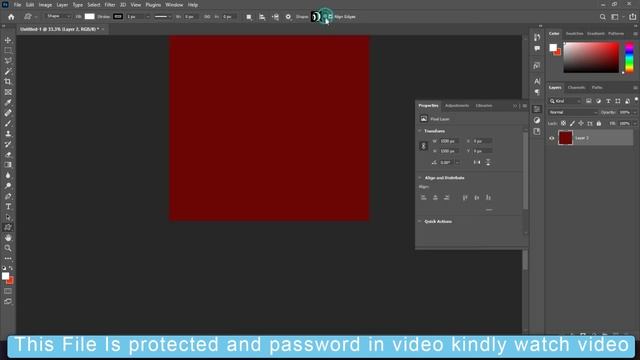The height and width of the screenshot is (360, 640).
Task: Open the Kind filter dropdown
Action: coord(565,101)
